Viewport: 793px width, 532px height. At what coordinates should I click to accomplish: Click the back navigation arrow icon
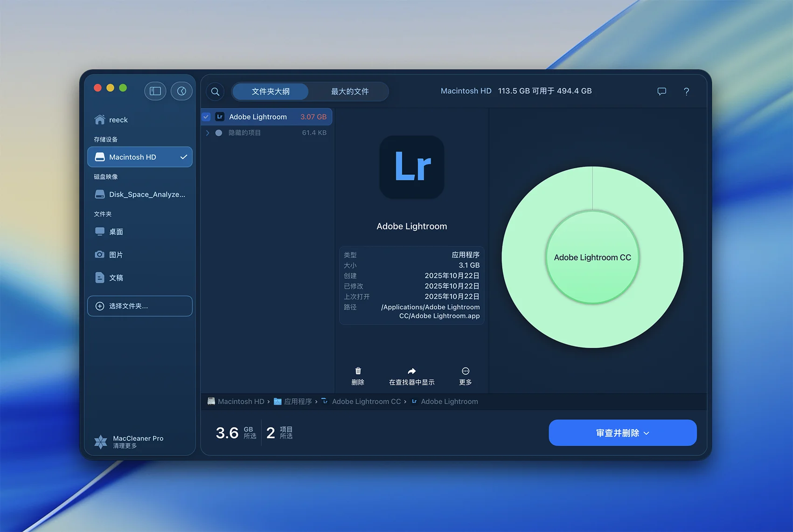tap(181, 91)
